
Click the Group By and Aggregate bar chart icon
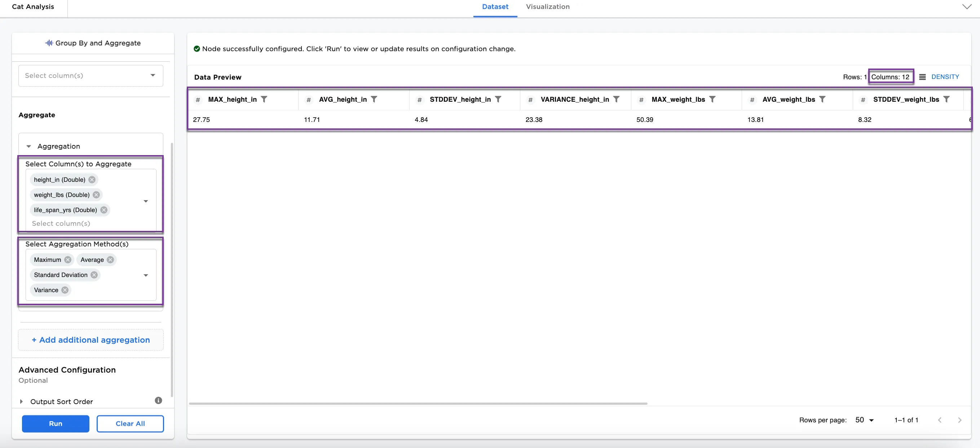pyautogui.click(x=49, y=43)
